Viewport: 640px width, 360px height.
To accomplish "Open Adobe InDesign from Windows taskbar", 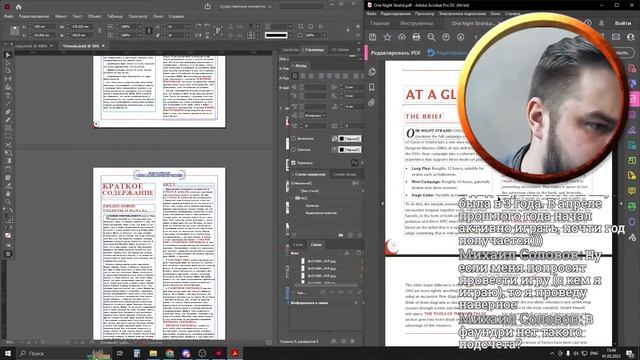I will coord(218,353).
